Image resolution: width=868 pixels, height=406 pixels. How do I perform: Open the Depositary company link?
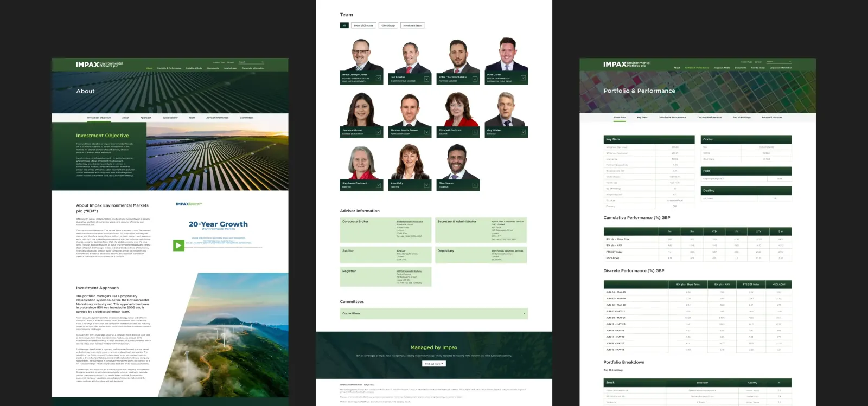click(x=507, y=251)
